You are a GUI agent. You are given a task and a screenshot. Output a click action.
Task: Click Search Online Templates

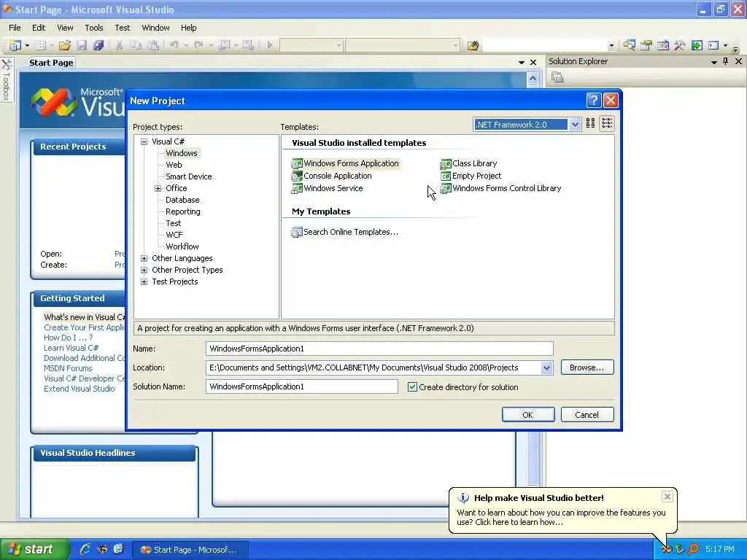[x=345, y=232]
